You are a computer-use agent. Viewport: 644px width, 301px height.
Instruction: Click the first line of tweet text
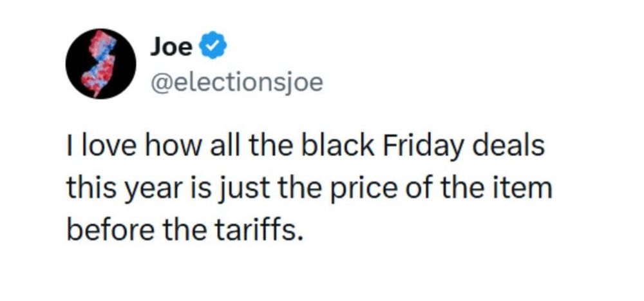click(305, 146)
